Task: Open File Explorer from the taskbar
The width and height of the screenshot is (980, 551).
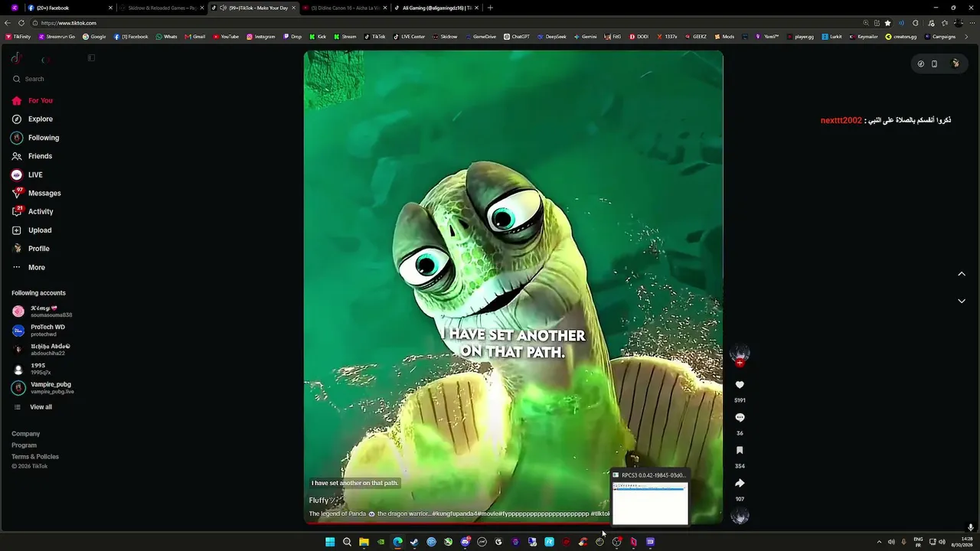Action: pos(364,542)
